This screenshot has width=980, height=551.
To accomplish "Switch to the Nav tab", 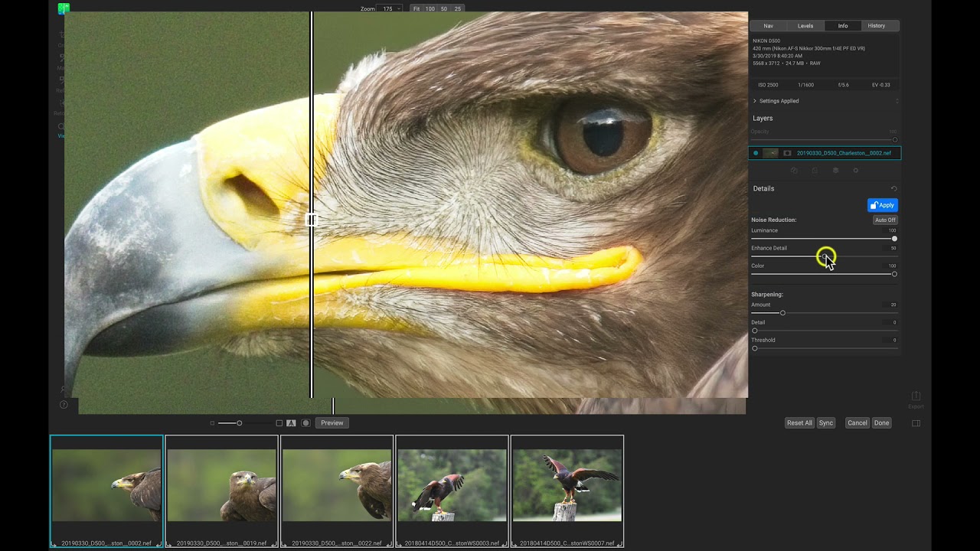I will click(768, 26).
